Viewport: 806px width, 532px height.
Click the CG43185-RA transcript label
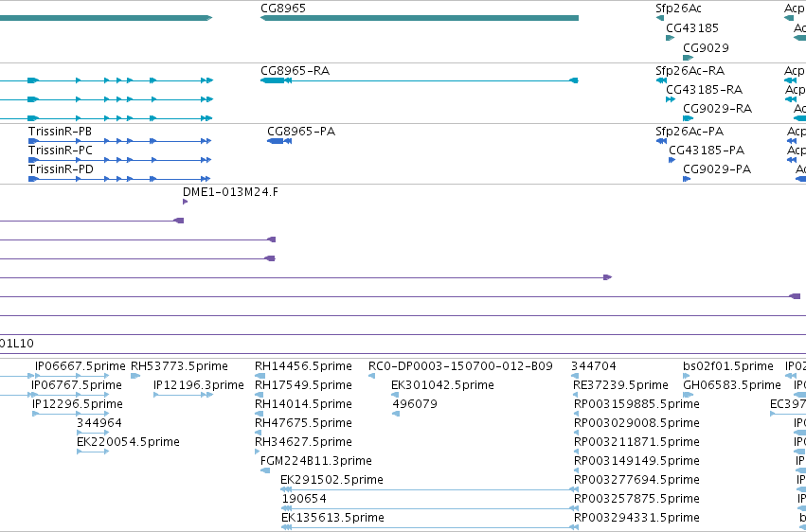click(x=705, y=89)
